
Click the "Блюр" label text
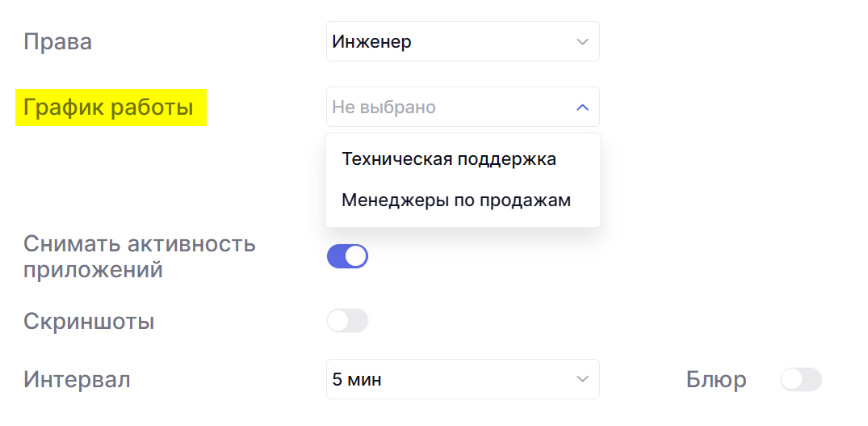716,379
